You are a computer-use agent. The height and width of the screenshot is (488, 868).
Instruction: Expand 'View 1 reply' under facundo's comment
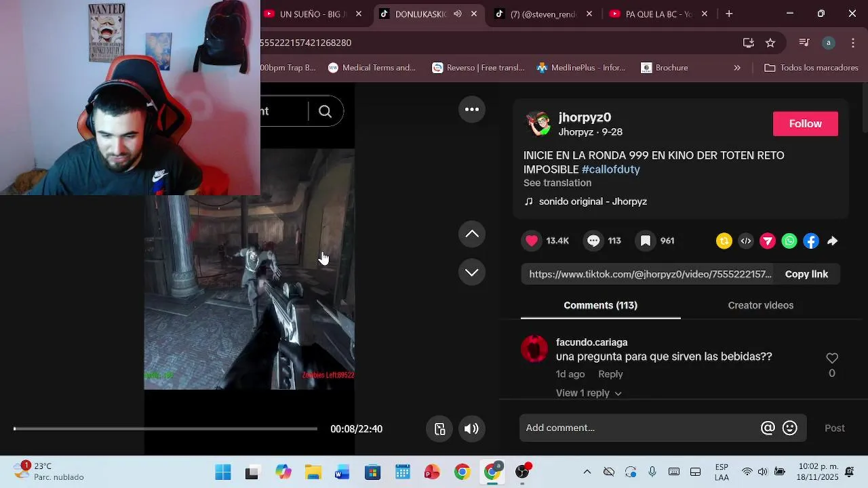click(589, 393)
